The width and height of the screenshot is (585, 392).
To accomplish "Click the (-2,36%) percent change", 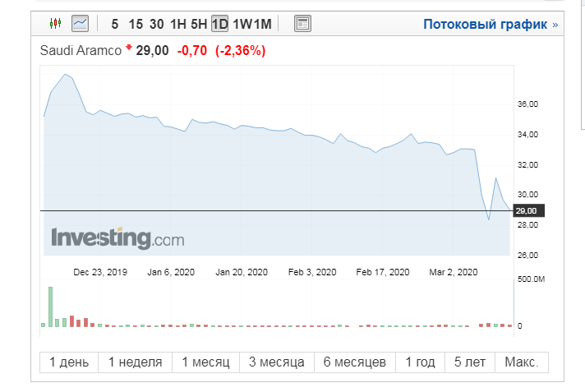I will click(x=240, y=50).
